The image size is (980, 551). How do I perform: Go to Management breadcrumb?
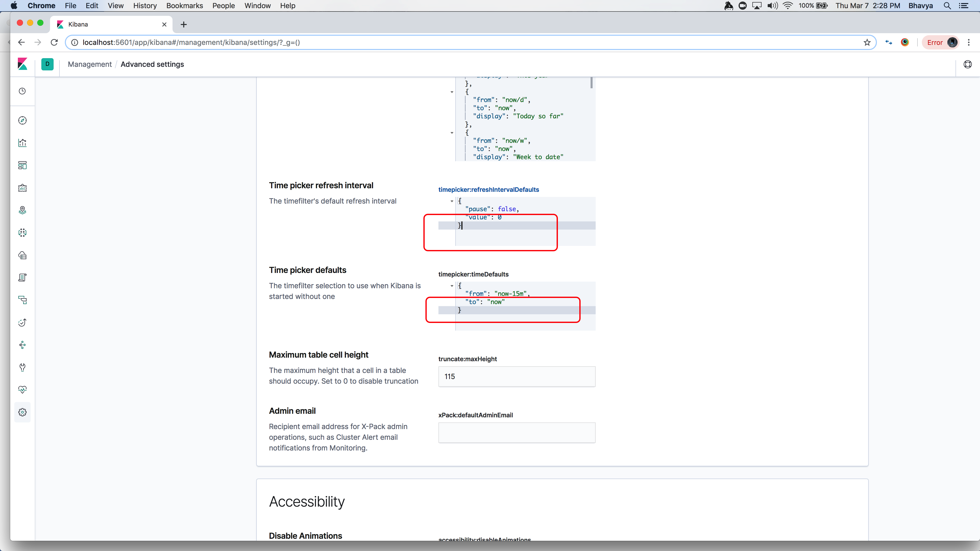click(90, 64)
